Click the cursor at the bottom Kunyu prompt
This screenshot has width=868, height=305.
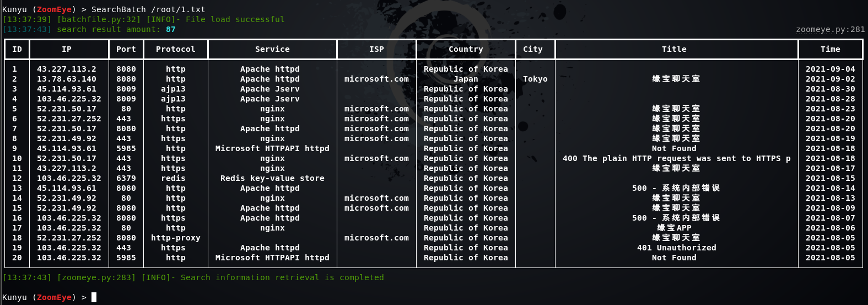coord(94,297)
